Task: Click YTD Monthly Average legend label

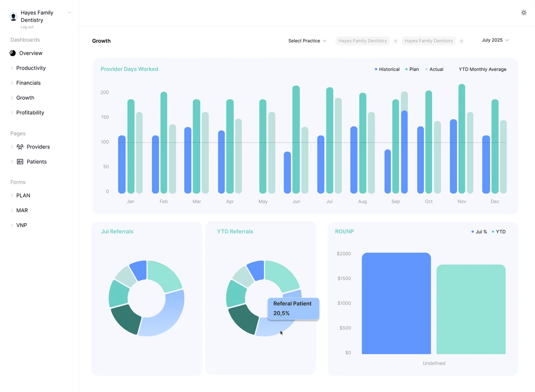Action: (x=482, y=69)
